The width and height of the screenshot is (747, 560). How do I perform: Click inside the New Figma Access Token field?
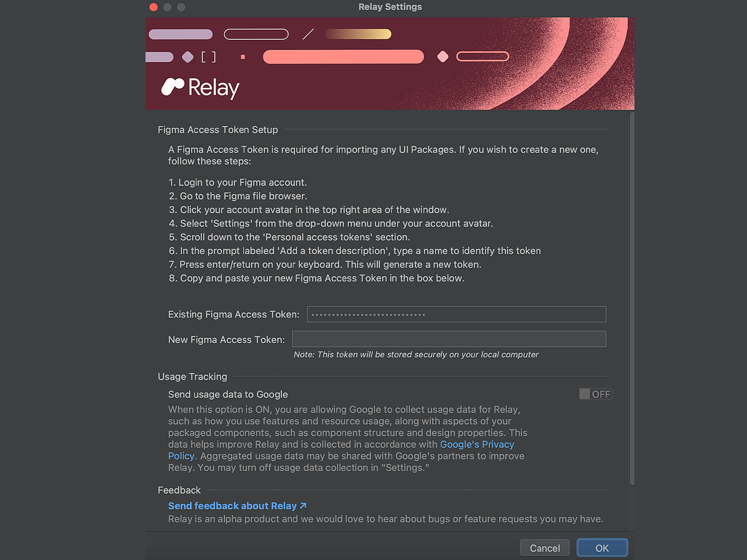point(449,339)
